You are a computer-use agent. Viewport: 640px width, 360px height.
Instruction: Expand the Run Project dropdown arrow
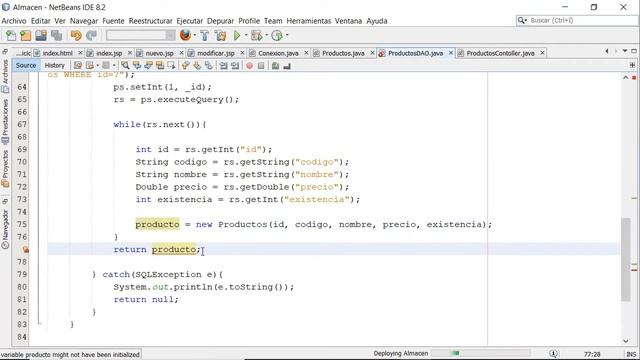coord(246,36)
